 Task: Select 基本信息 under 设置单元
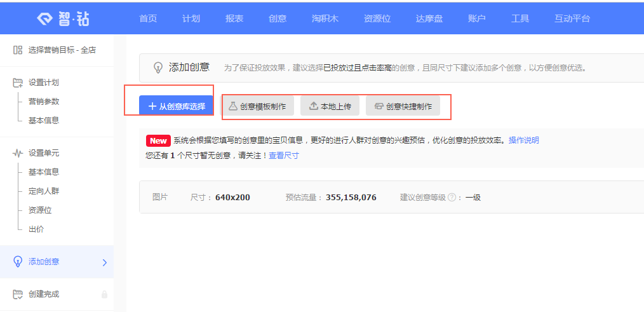pyautogui.click(x=44, y=172)
